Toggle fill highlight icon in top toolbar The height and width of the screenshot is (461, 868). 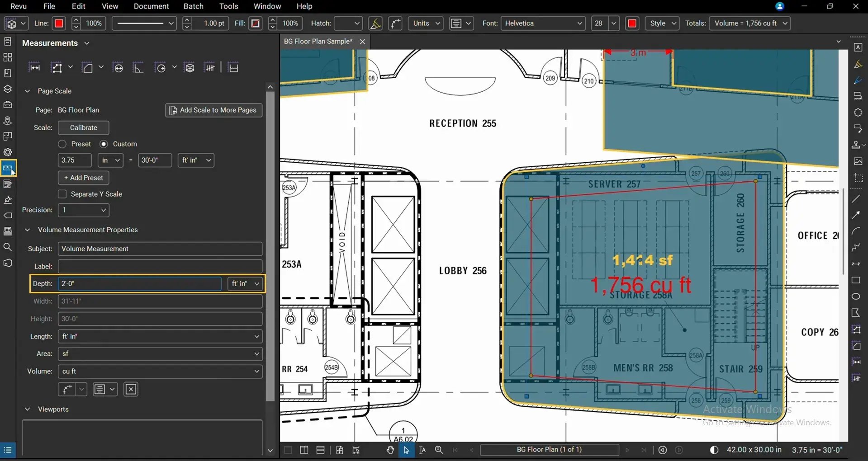[x=375, y=24]
